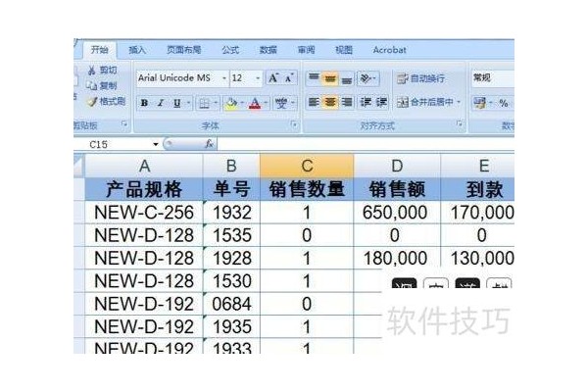Align text left

pos(314,102)
